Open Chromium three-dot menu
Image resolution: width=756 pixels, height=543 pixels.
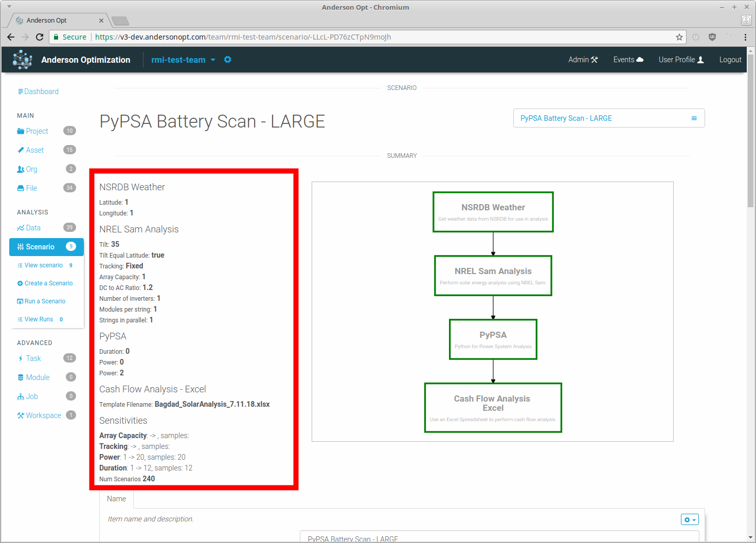pyautogui.click(x=745, y=37)
